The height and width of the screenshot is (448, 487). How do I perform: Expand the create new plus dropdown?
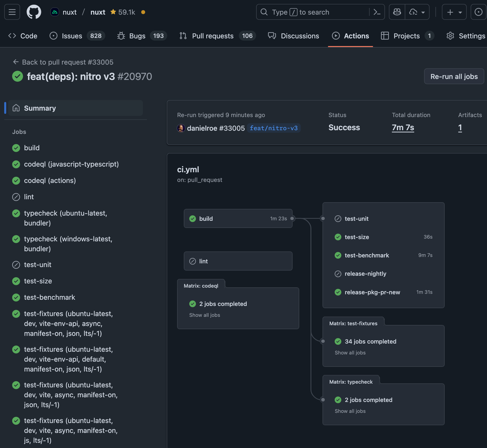[x=454, y=12]
